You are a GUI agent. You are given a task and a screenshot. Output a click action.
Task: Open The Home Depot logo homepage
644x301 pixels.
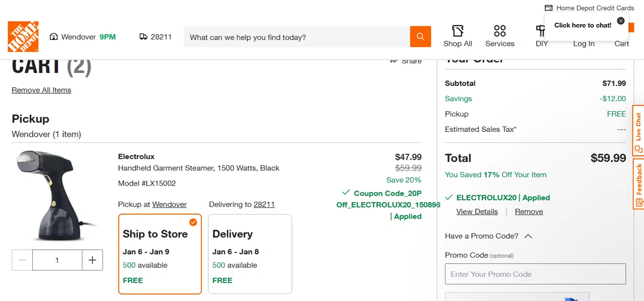[23, 37]
